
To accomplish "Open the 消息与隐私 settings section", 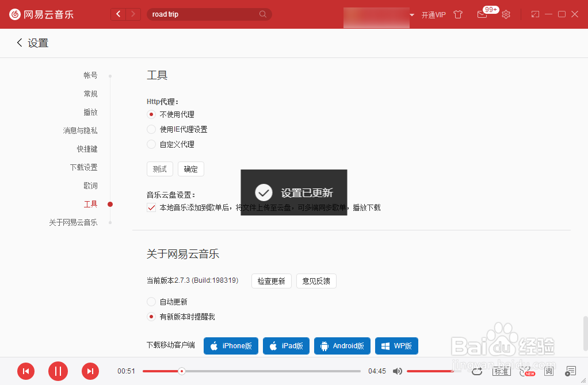I will coord(80,130).
